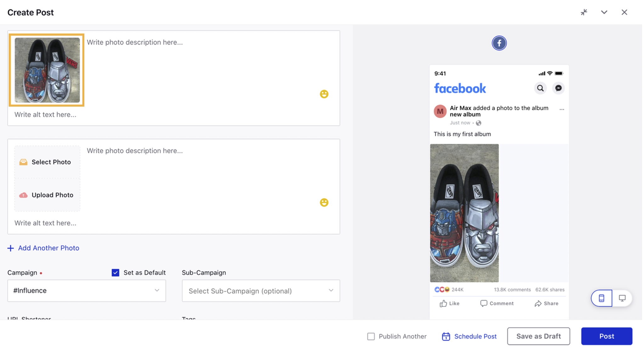644x351 pixels.
Task: Click Like in the Facebook preview
Action: click(x=449, y=304)
